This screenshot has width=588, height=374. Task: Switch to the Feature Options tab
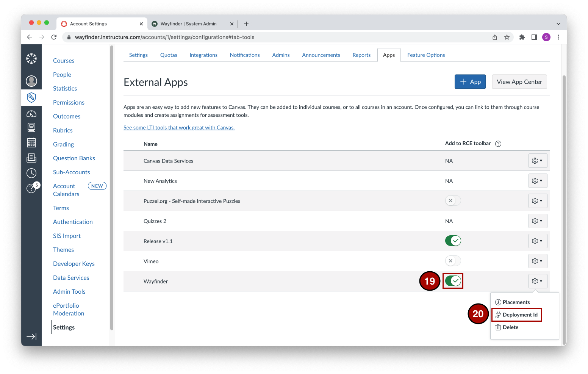pos(426,55)
